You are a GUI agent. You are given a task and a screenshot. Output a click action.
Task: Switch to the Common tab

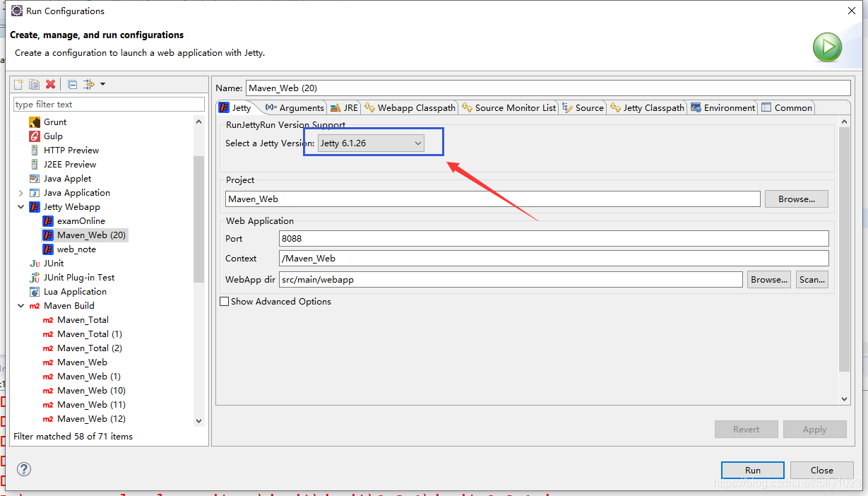(787, 107)
